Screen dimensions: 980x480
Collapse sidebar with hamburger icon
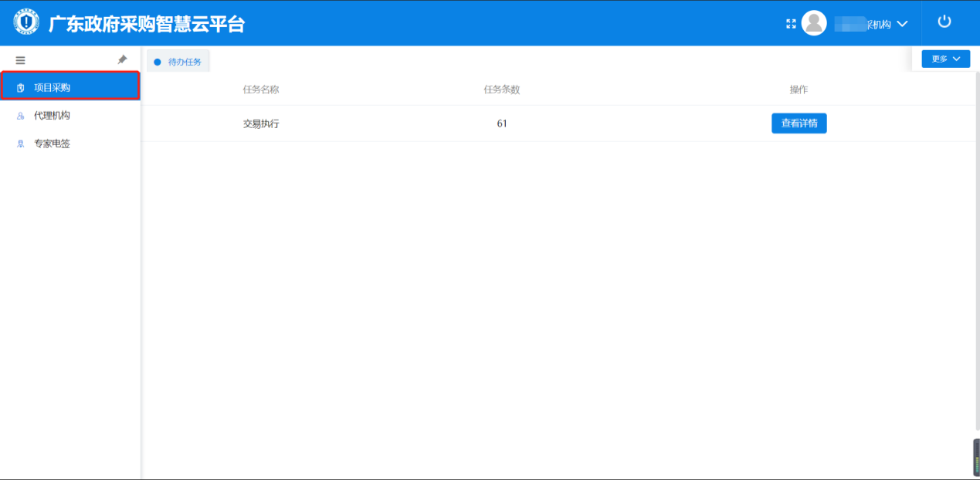(x=21, y=60)
